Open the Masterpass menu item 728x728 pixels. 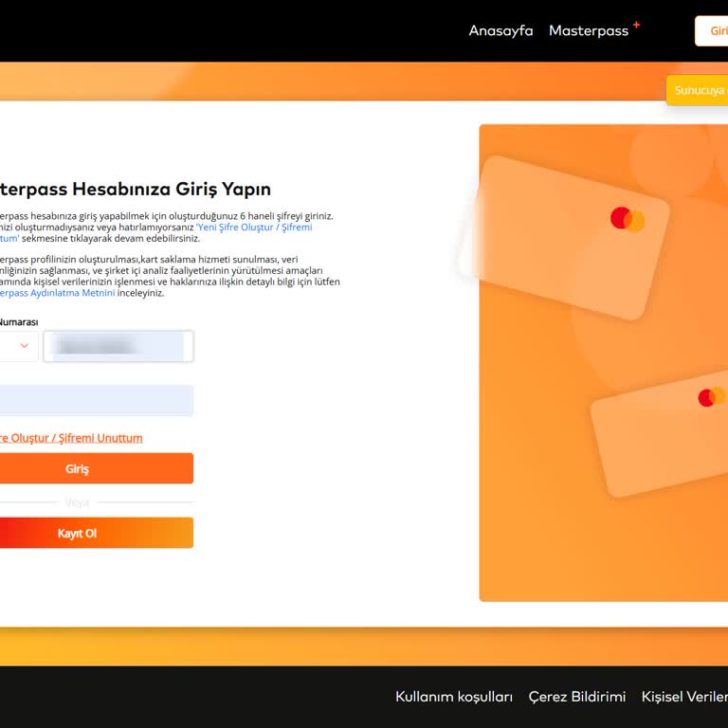pyautogui.click(x=589, y=30)
